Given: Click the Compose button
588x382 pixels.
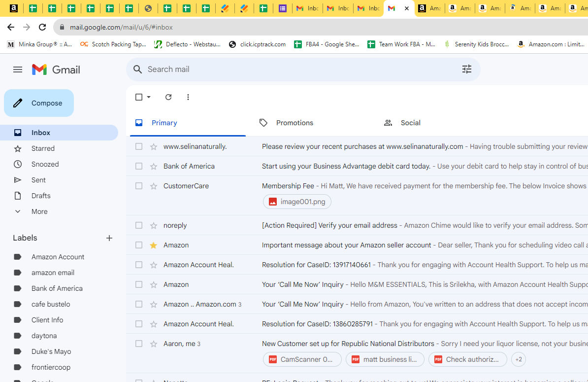Looking at the screenshot, I should (x=39, y=103).
